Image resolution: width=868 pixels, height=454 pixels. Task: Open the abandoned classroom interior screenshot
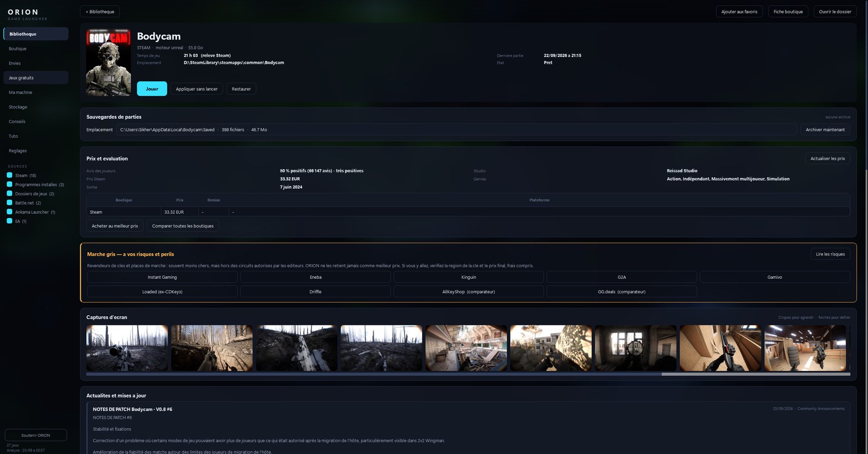pos(466,348)
